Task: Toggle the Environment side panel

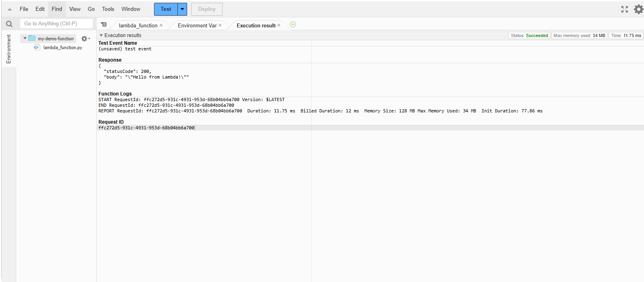Action: pos(8,49)
